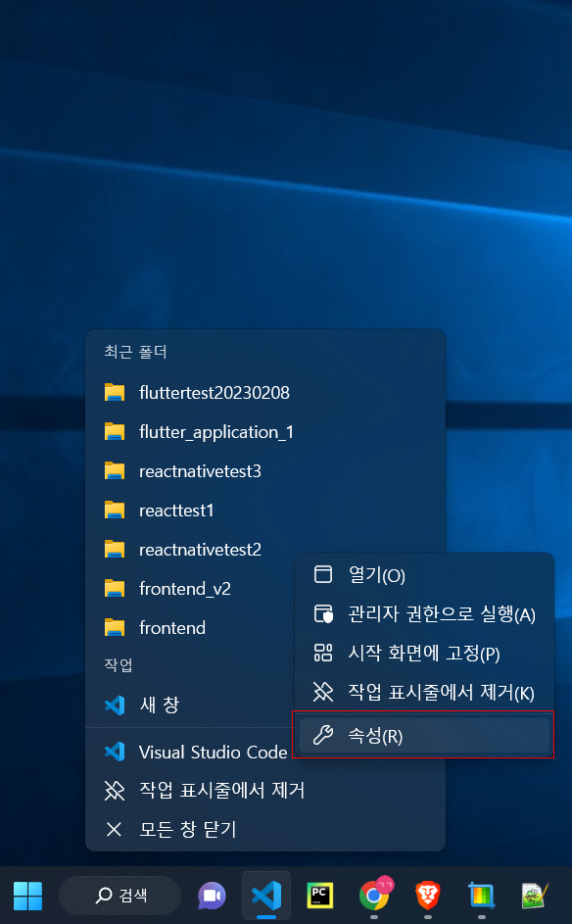
Task: Click the folder icon beside frontend
Action: pos(115,627)
